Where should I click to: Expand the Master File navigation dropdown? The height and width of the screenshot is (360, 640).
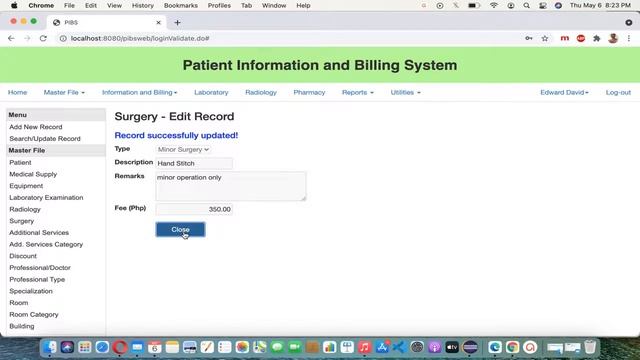[x=64, y=92]
